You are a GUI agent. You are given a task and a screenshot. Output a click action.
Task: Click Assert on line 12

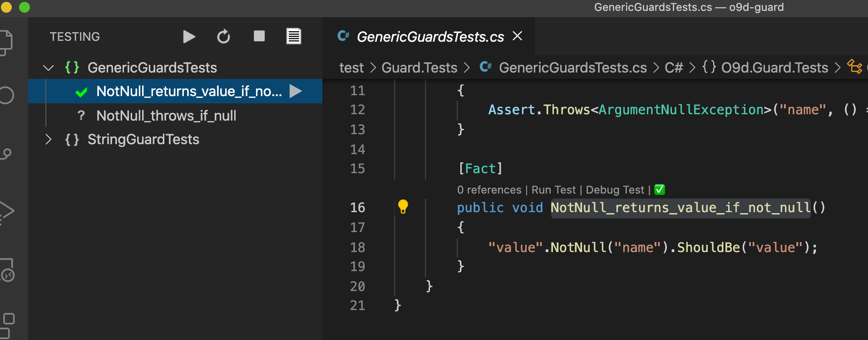(512, 110)
